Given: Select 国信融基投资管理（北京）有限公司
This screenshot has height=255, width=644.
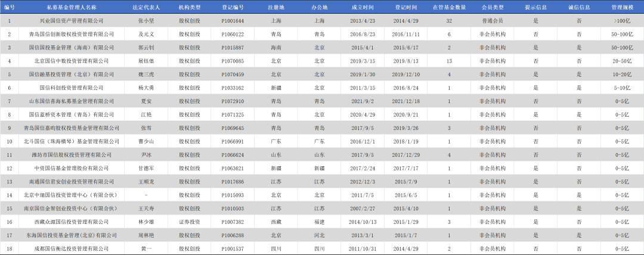Looking at the screenshot, I should [x=72, y=74].
